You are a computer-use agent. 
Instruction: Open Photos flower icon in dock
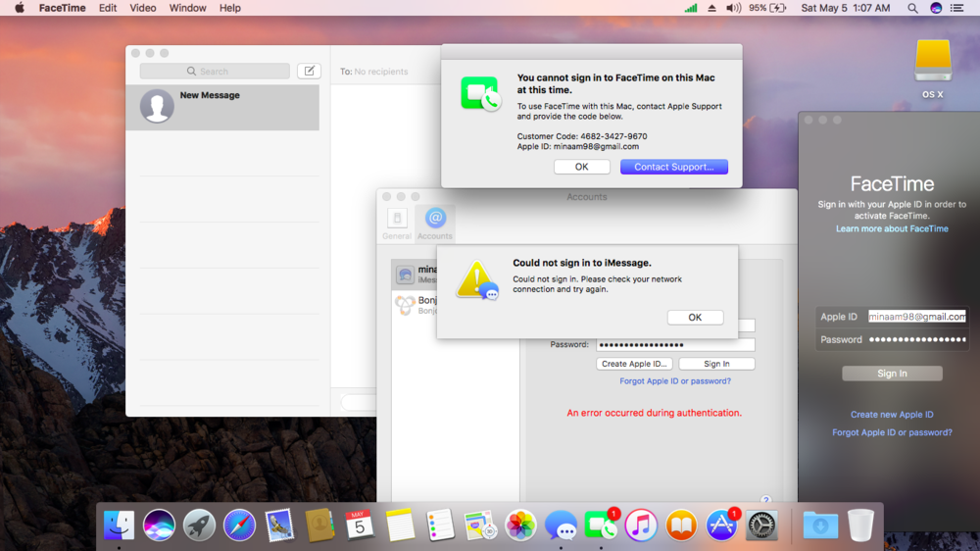(x=520, y=525)
